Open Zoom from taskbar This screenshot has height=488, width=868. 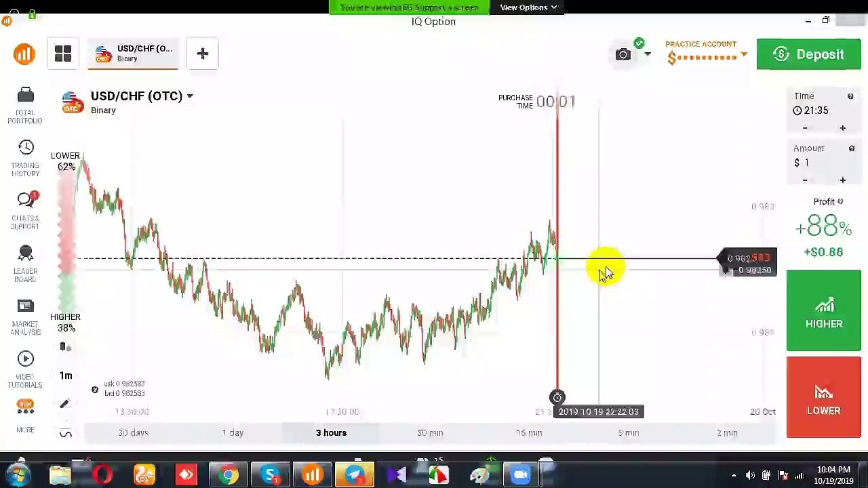point(521,475)
